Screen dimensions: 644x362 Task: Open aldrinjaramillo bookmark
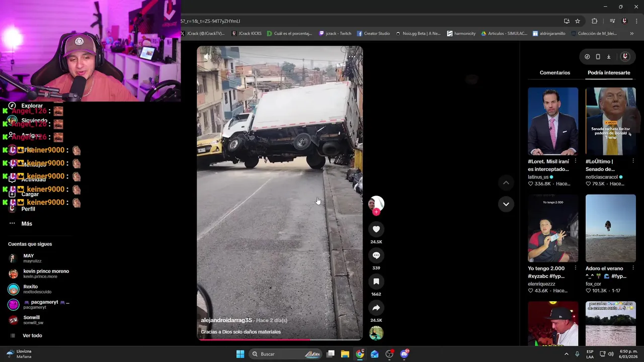click(549, 34)
